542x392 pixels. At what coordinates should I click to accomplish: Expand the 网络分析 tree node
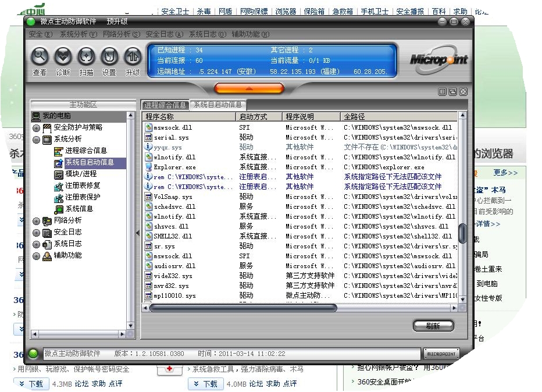36,221
